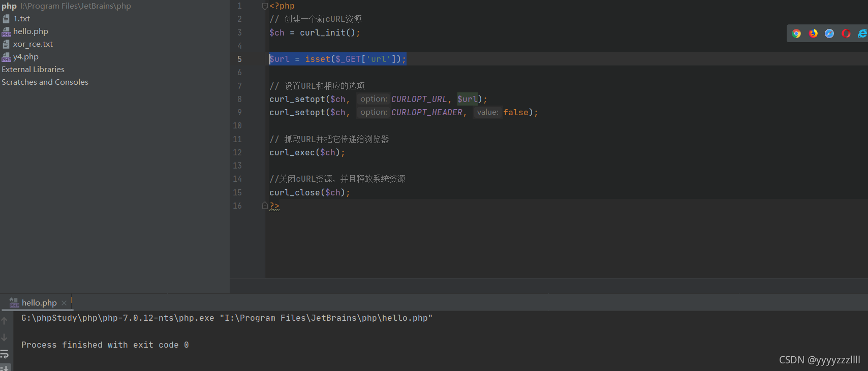
Task: Open in Safari browser icon
Action: point(829,33)
